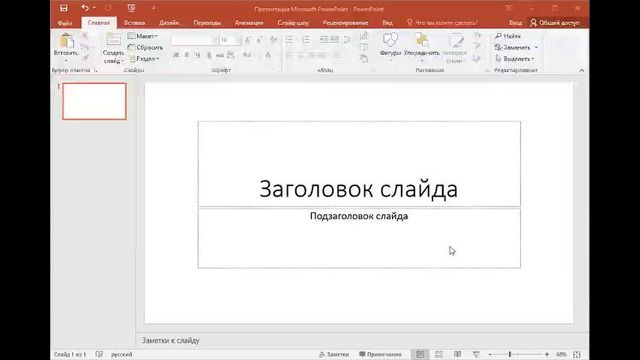Viewport: 640px width, 360px height.
Task: Collapse the ribbon with the up chevron
Action: pyautogui.click(x=582, y=70)
